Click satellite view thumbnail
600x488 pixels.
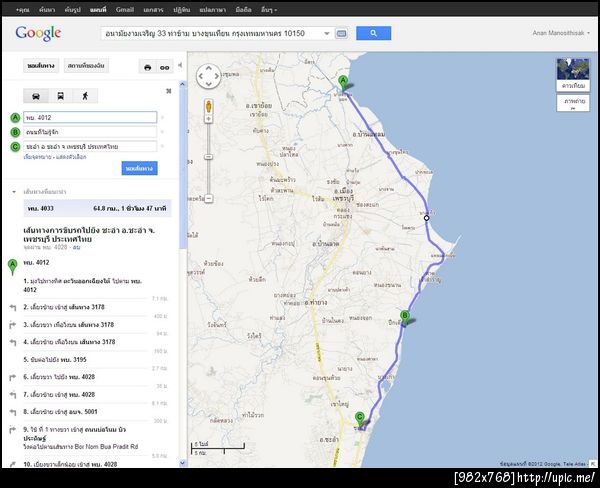click(573, 75)
